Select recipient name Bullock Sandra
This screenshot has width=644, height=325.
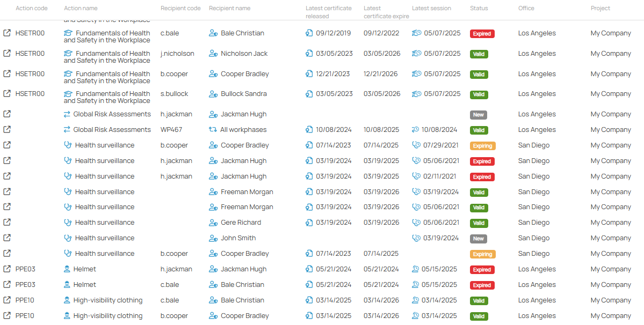(243, 93)
